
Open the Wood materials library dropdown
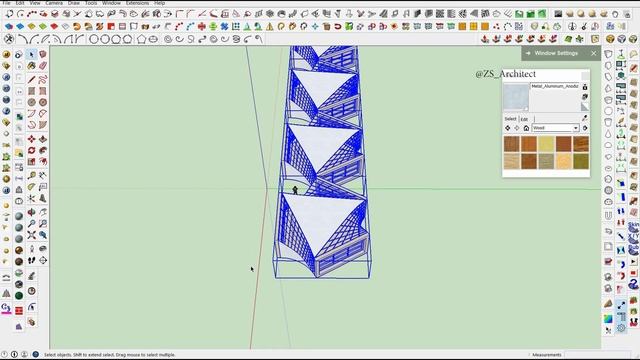[x=555, y=128]
